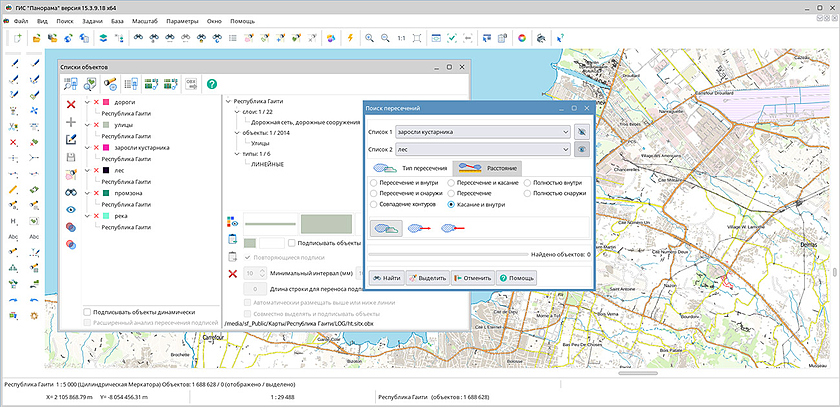The image size is (840, 407).
Task: Click the binoculars icon in list sidebar
Action: coord(71,191)
